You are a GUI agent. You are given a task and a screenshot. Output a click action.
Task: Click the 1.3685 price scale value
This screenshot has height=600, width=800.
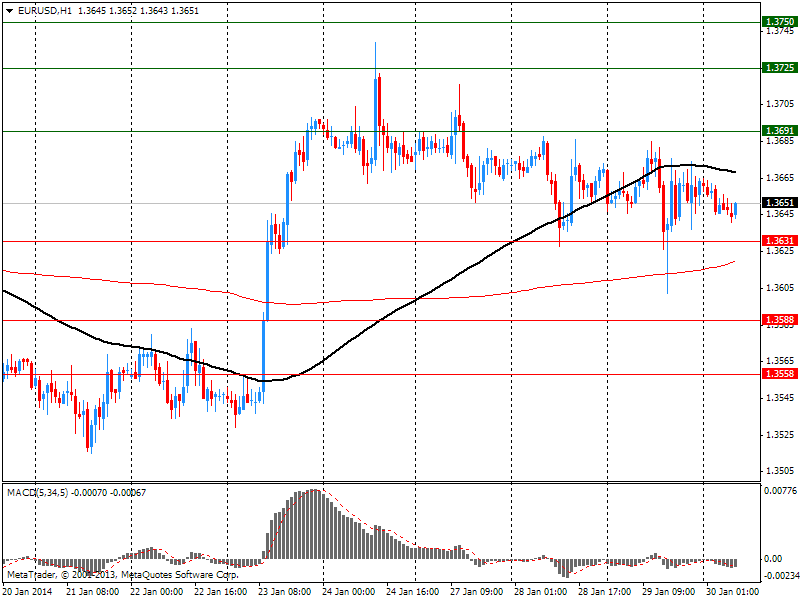click(x=780, y=141)
